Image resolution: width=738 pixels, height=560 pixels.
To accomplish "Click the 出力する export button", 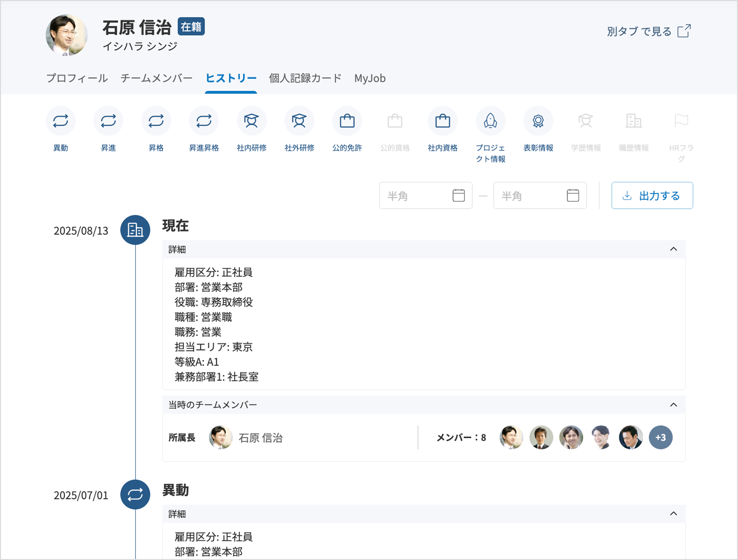I will pyautogui.click(x=652, y=195).
